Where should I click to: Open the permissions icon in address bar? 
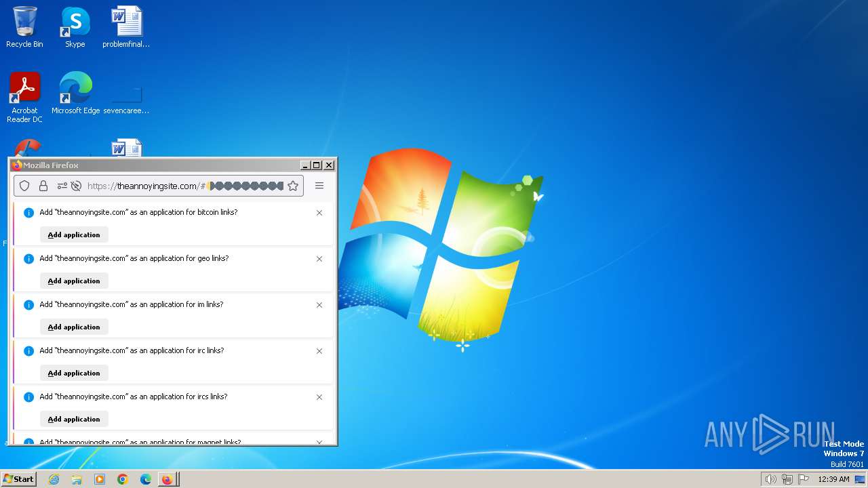click(x=62, y=186)
